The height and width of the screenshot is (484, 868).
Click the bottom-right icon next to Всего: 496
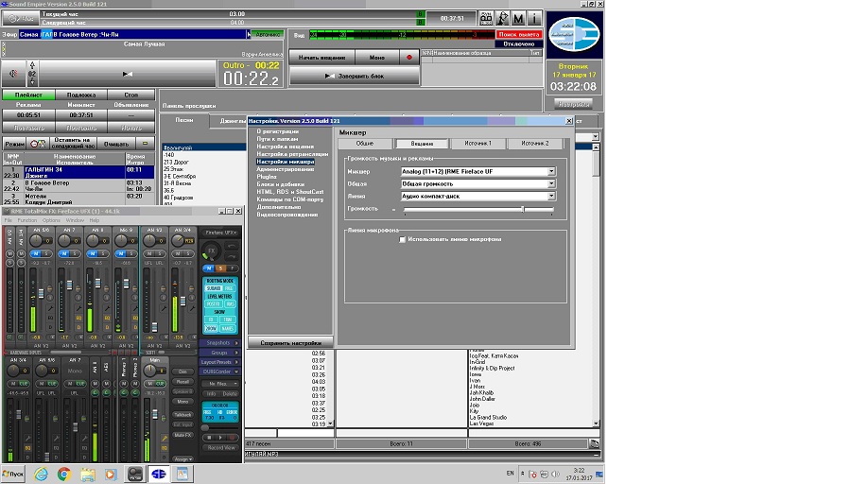pos(594,443)
